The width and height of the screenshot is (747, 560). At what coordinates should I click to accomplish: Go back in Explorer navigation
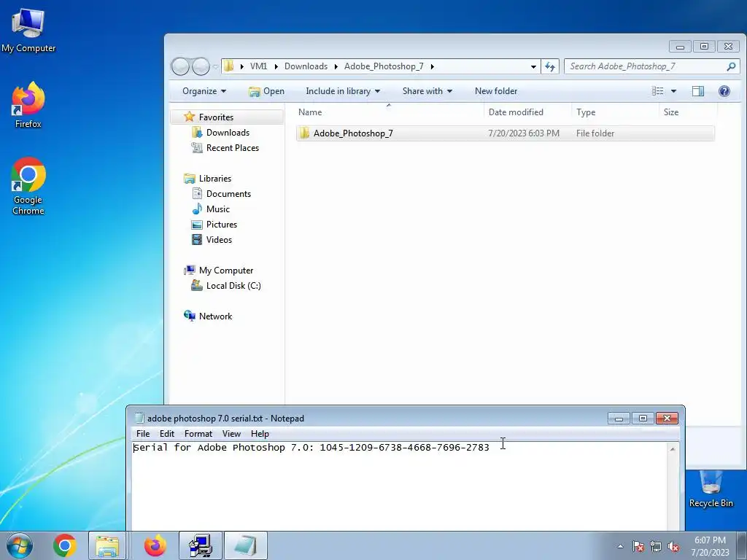pyautogui.click(x=181, y=66)
